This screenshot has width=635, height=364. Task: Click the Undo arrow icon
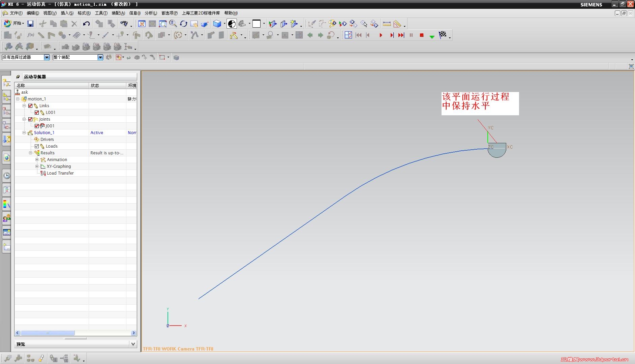tap(86, 24)
